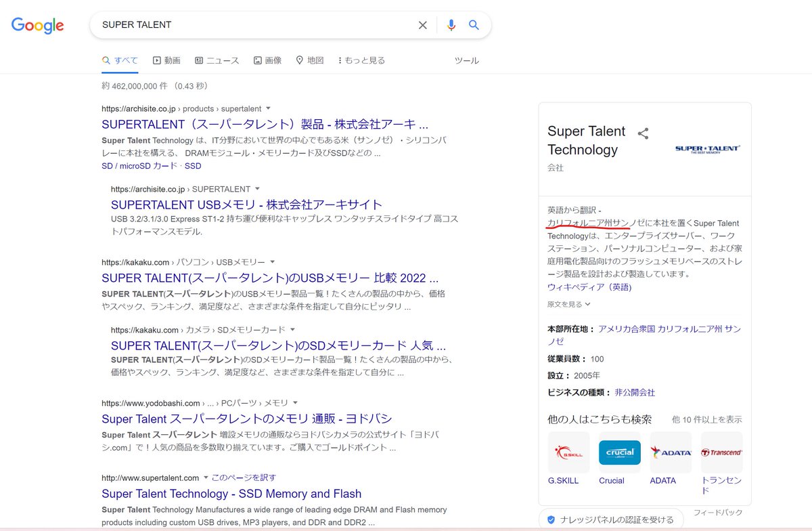Viewport: 812px width, 531px height.
Task: Click the 他の人はこちらも検索 heading
Action: 600,420
